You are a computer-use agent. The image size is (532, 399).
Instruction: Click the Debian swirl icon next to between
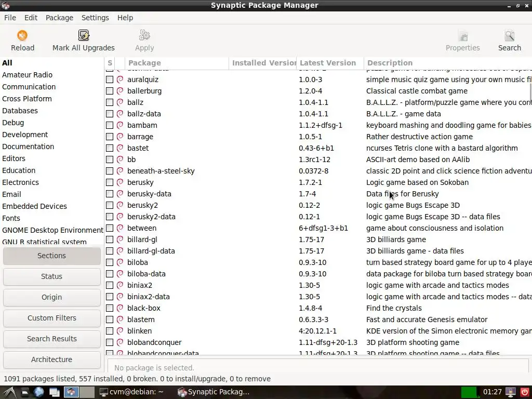tap(120, 228)
